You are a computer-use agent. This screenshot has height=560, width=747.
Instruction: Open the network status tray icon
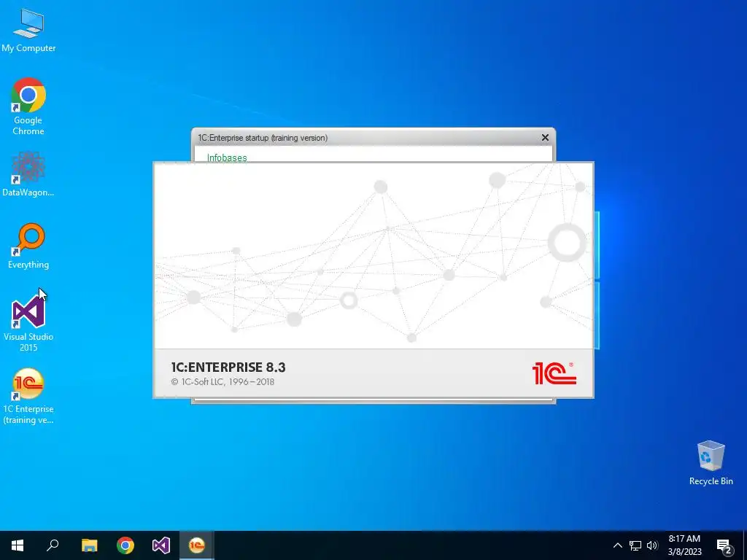coord(635,545)
